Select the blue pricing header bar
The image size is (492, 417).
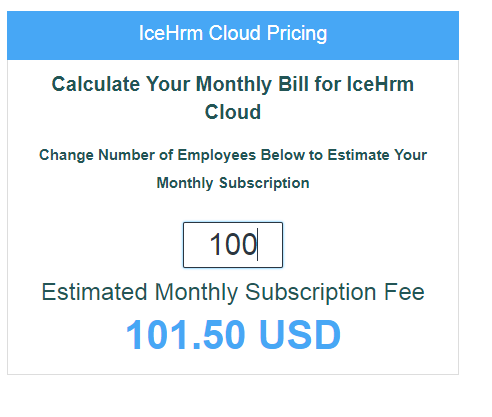click(x=233, y=35)
